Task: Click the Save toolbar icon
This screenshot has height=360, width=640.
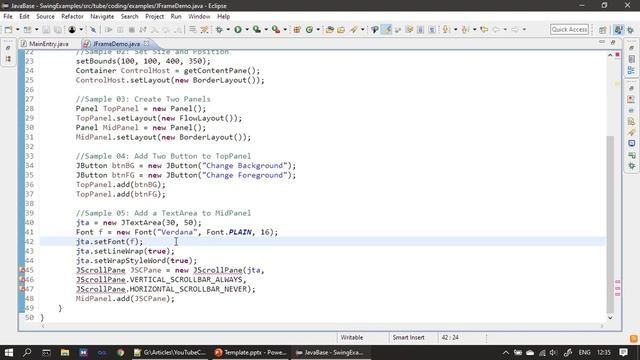Action: 46,29
